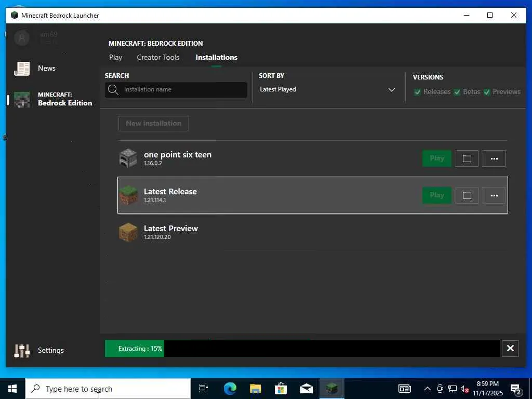Click the Latest Preview block icon
Viewport: 532px width, 399px height.
(x=128, y=232)
